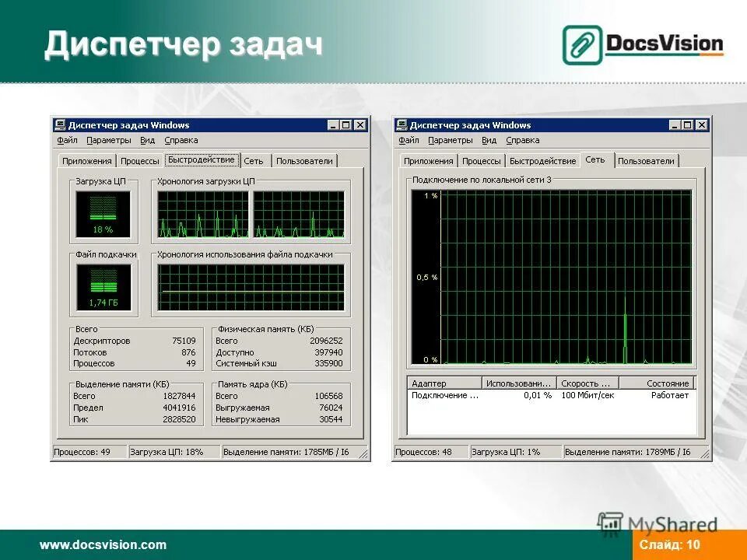
Task: Switch to the Сеть tab in left window
Action: (254, 159)
